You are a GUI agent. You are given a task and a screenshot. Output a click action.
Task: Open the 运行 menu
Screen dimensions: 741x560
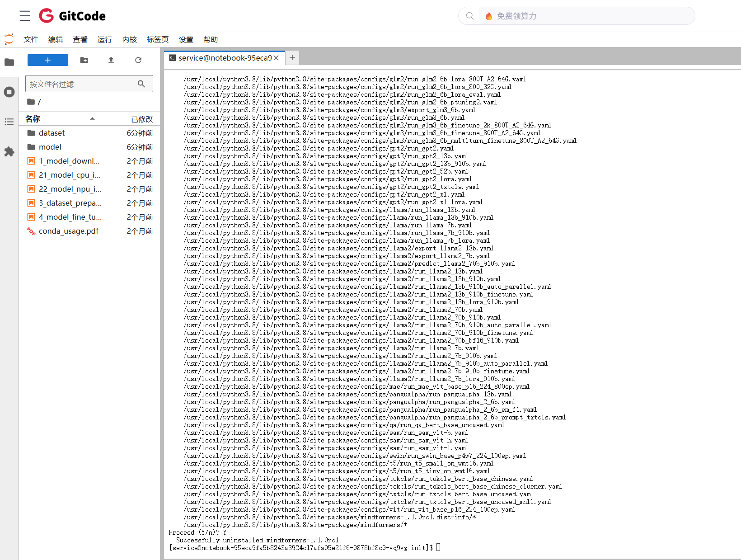(104, 39)
